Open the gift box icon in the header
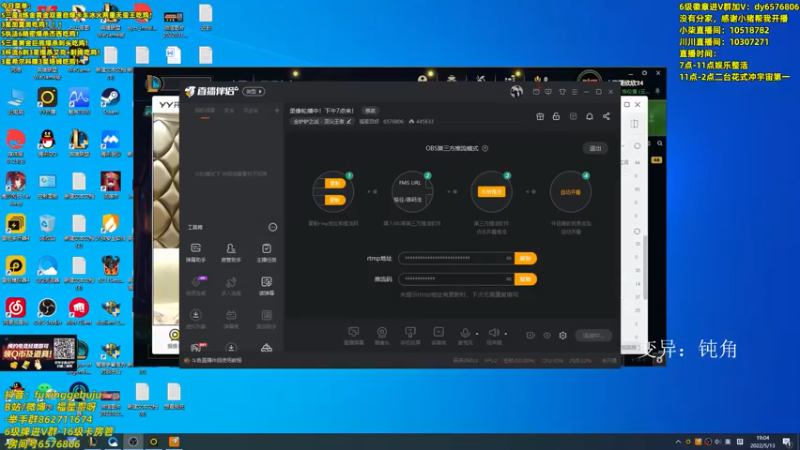The image size is (800, 450). [x=540, y=116]
